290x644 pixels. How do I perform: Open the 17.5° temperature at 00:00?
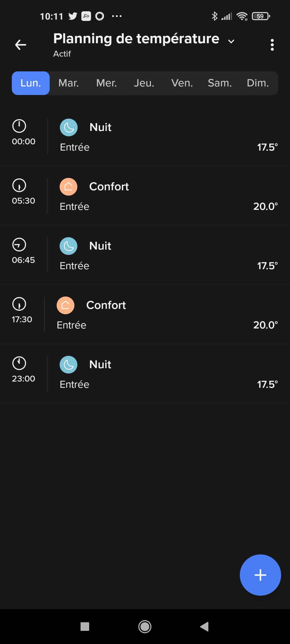267,147
